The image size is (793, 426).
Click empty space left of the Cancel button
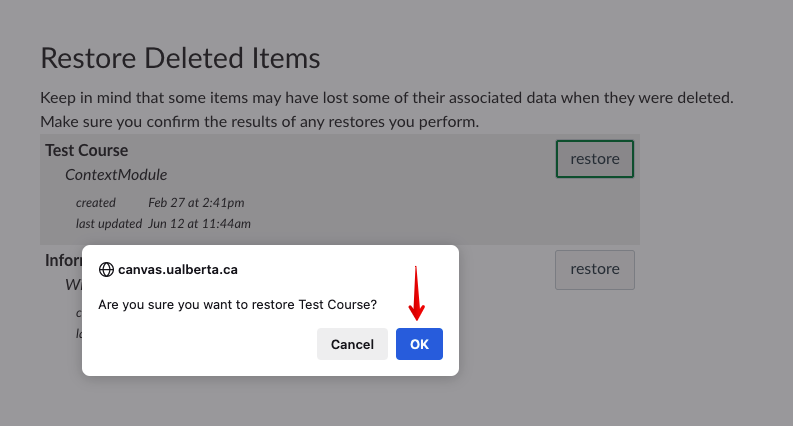(200, 344)
